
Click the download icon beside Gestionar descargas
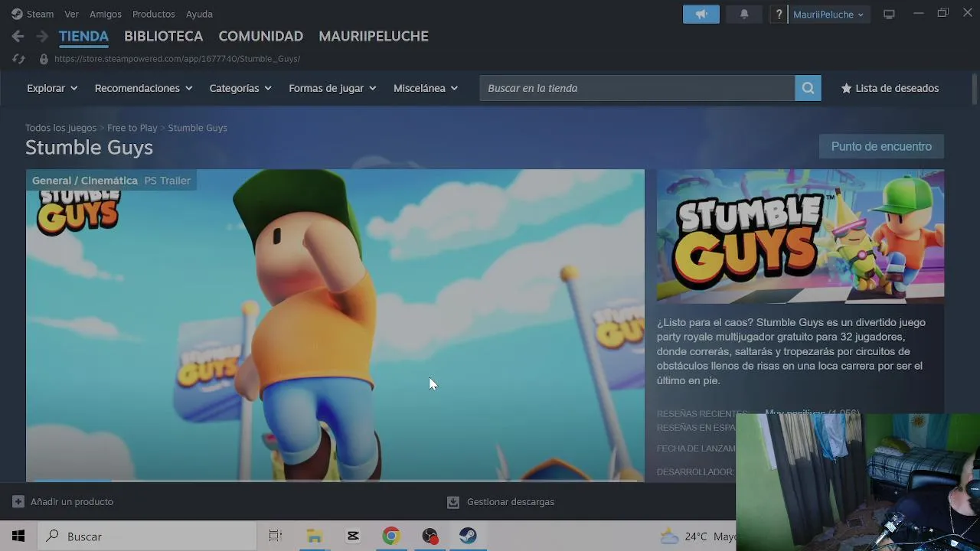tap(453, 502)
